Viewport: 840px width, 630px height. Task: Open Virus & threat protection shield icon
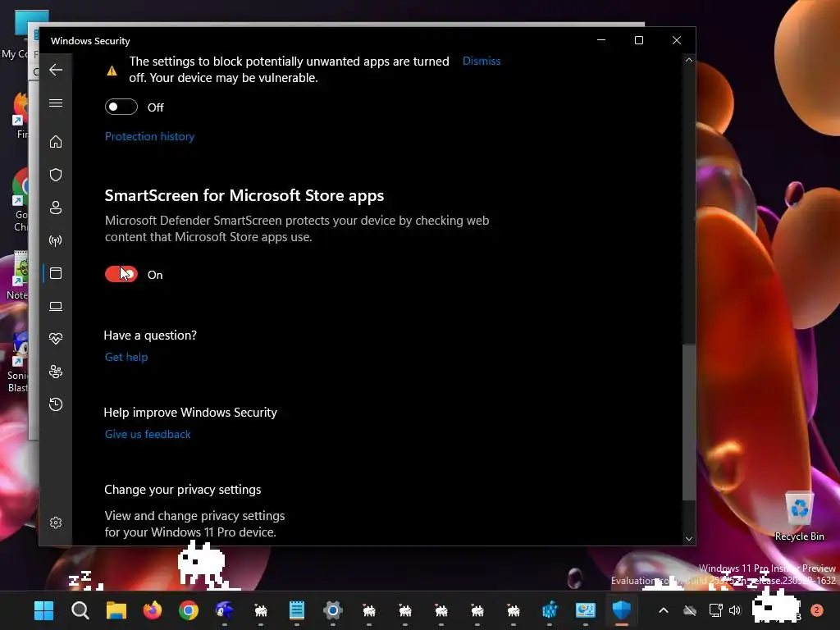[x=56, y=175]
